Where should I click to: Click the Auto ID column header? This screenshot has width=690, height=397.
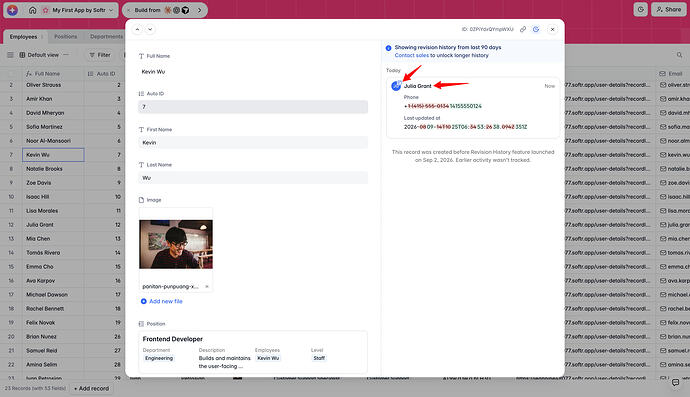(x=102, y=74)
